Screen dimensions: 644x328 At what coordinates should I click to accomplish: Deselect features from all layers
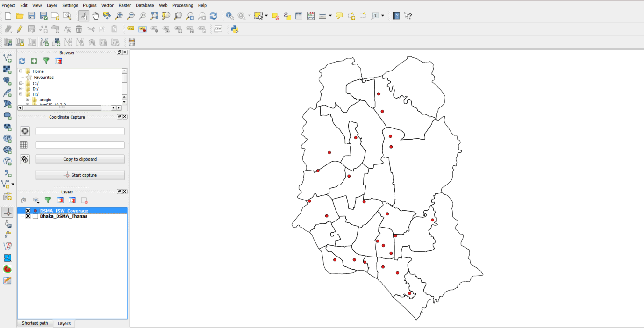click(x=275, y=16)
